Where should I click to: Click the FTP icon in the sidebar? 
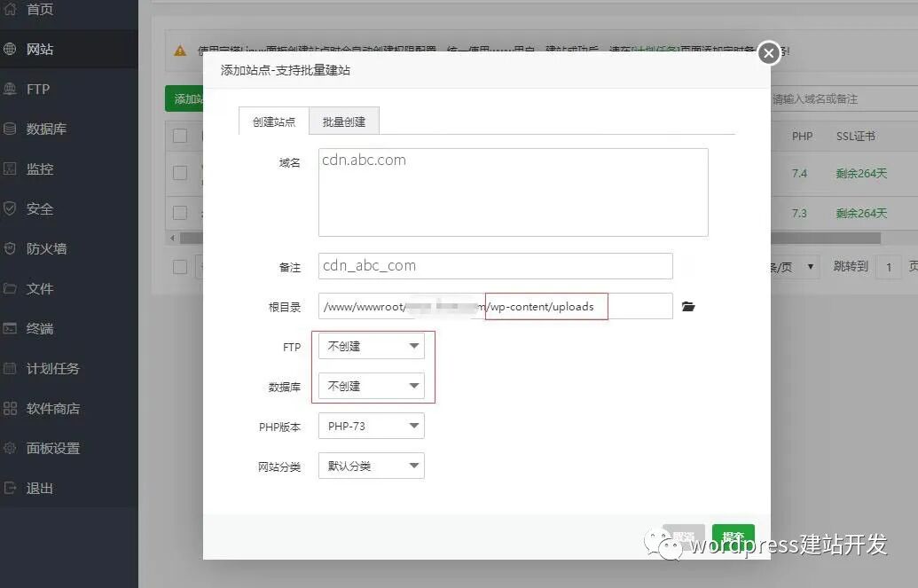(x=10, y=89)
